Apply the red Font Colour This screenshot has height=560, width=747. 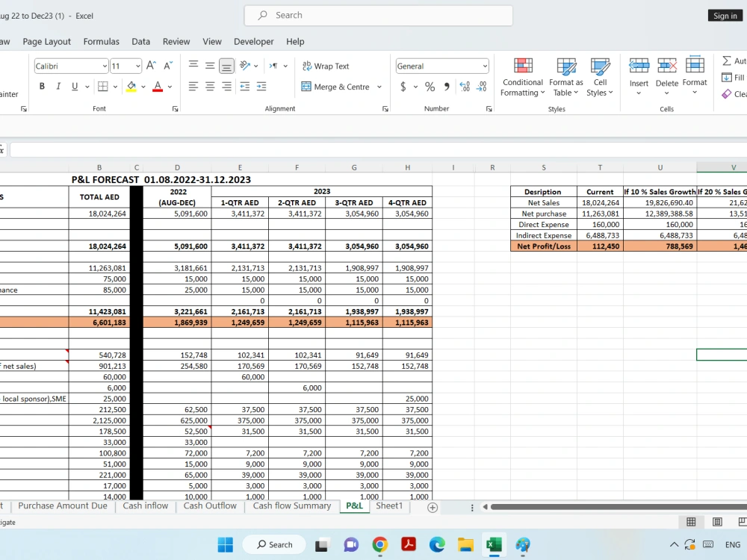point(158,87)
